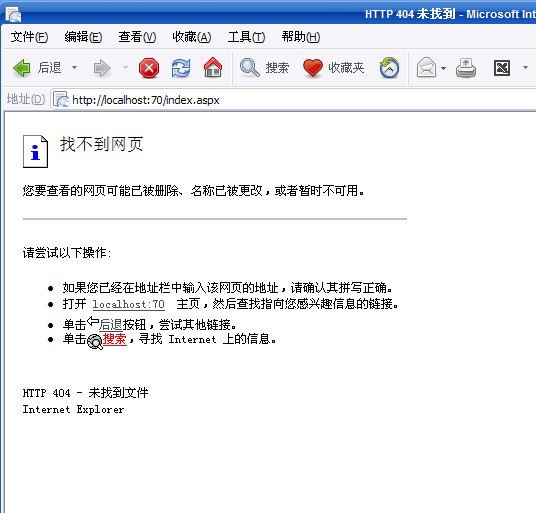Open Favorites with the red heart icon
The height and width of the screenshot is (513, 536).
(x=313, y=68)
